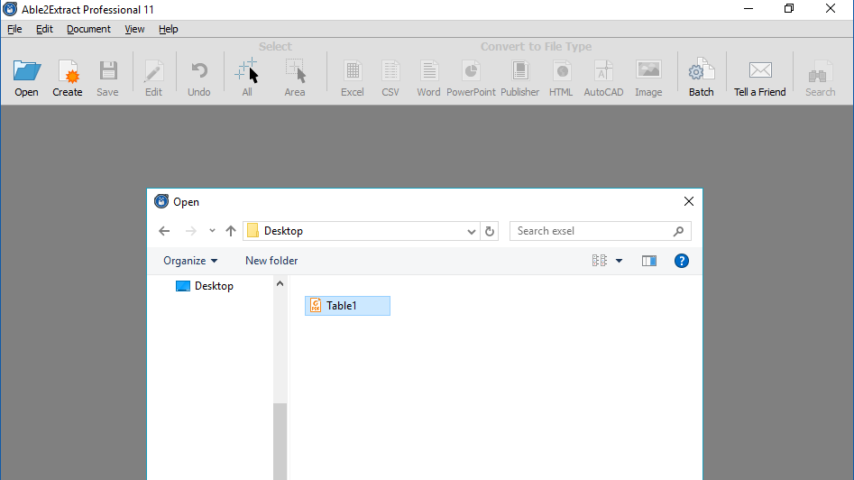Go up one folder level
This screenshot has height=480, width=854.
[x=230, y=231]
